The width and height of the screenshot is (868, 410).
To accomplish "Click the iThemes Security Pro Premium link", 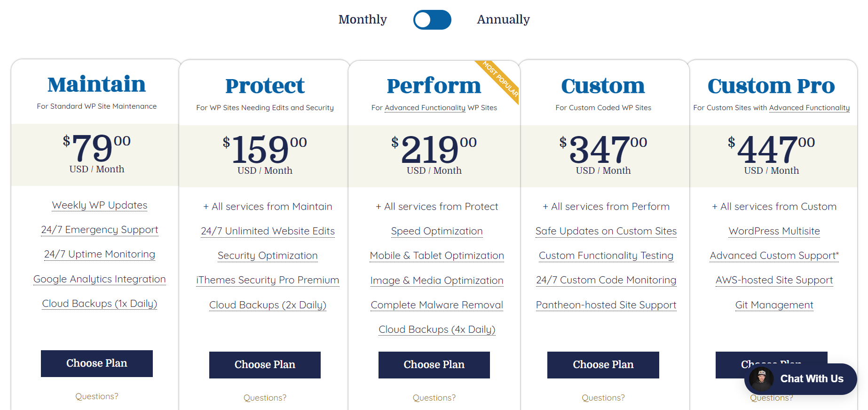I will coord(267,280).
